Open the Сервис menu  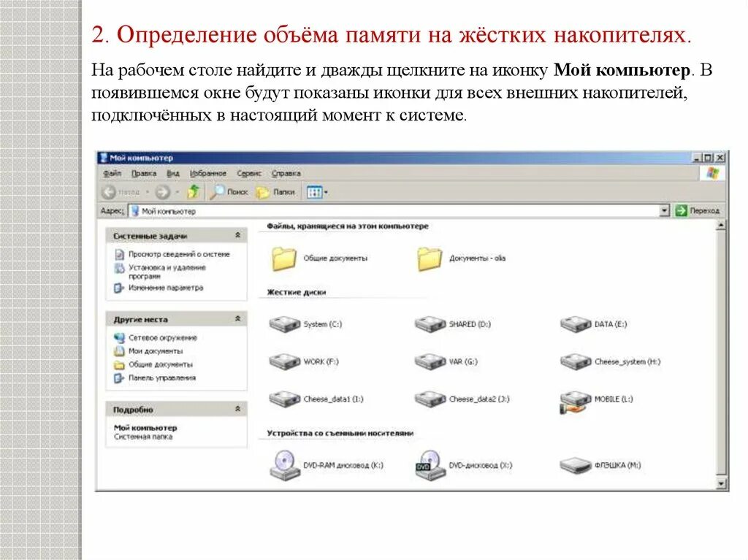(248, 173)
